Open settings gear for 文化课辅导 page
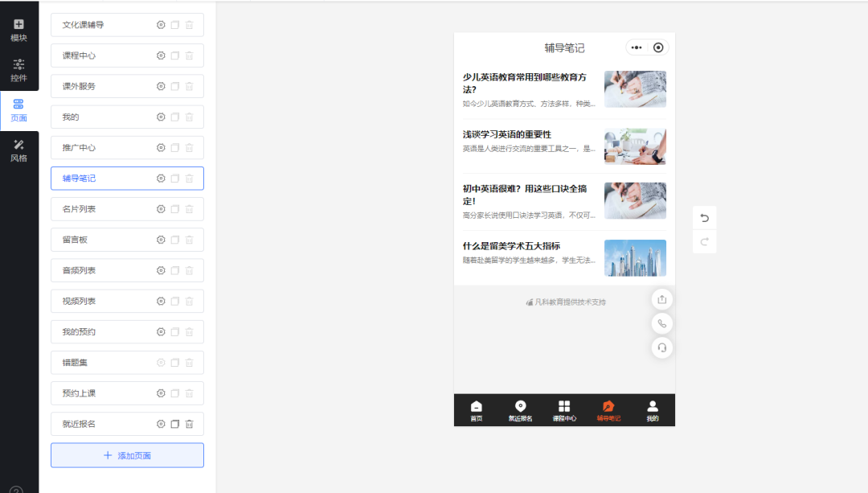This screenshot has width=868, height=493. point(161,25)
